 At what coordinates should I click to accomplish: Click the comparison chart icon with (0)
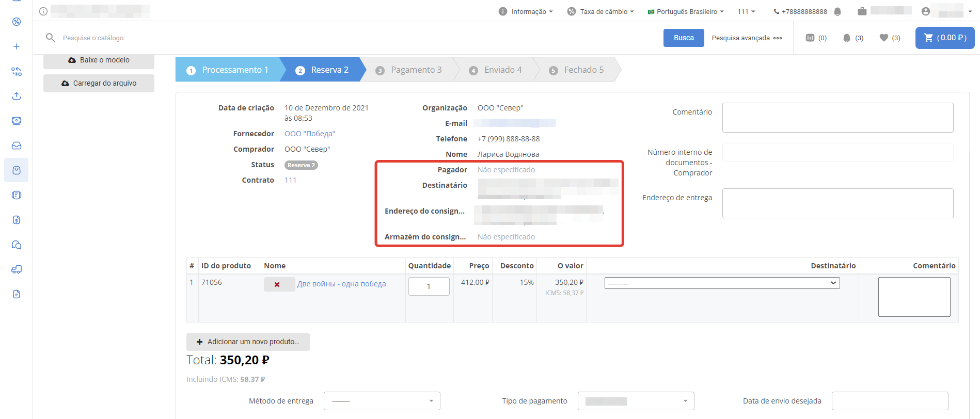click(x=810, y=38)
